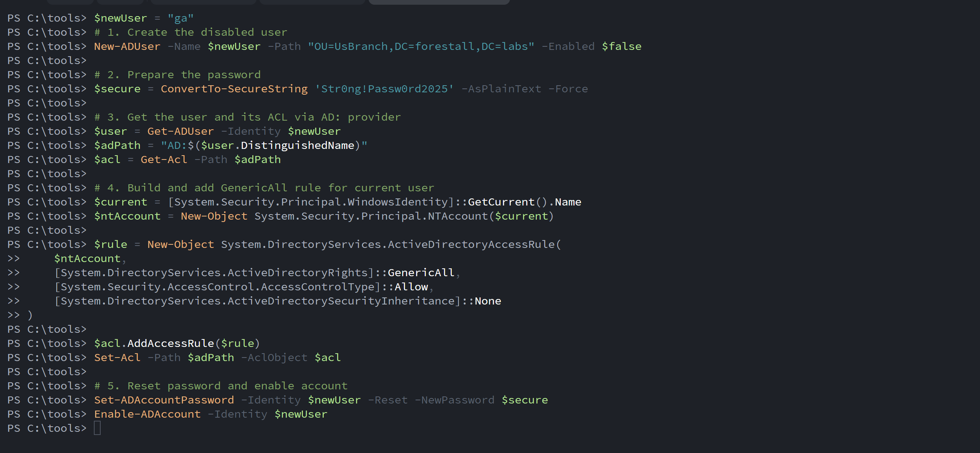Click ActiveDirectoryAccessRule in the $rule line
Viewport: 980px width, 453px height.
pyautogui.click(x=471, y=244)
